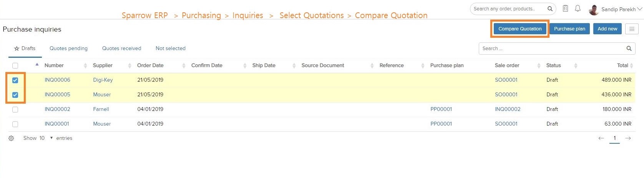Screen dimensions: 644x178
Task: Open PP00001 link in the INQ00001 row
Action: coord(441,124)
